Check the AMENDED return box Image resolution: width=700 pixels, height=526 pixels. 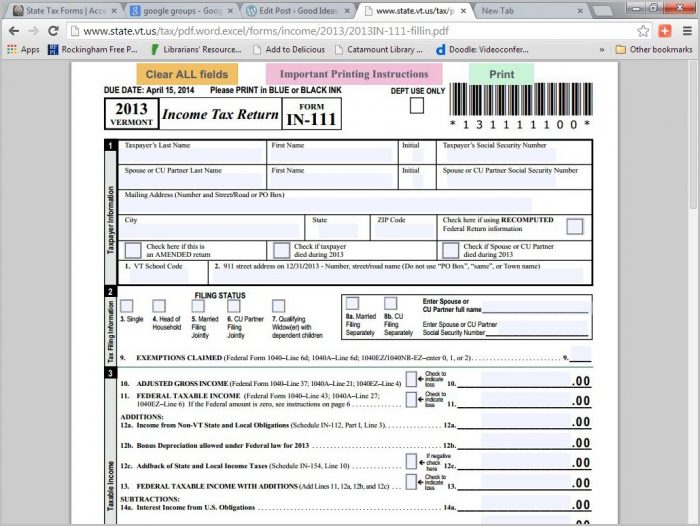133,250
